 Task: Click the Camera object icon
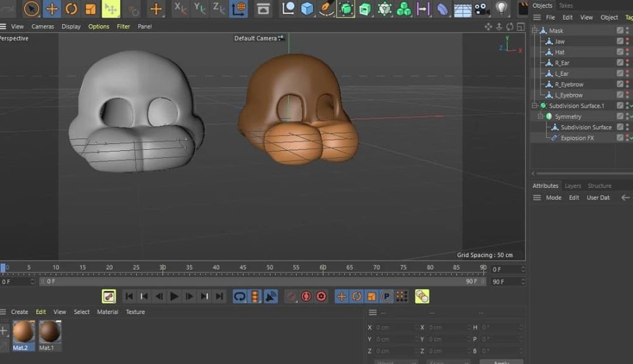tap(482, 9)
